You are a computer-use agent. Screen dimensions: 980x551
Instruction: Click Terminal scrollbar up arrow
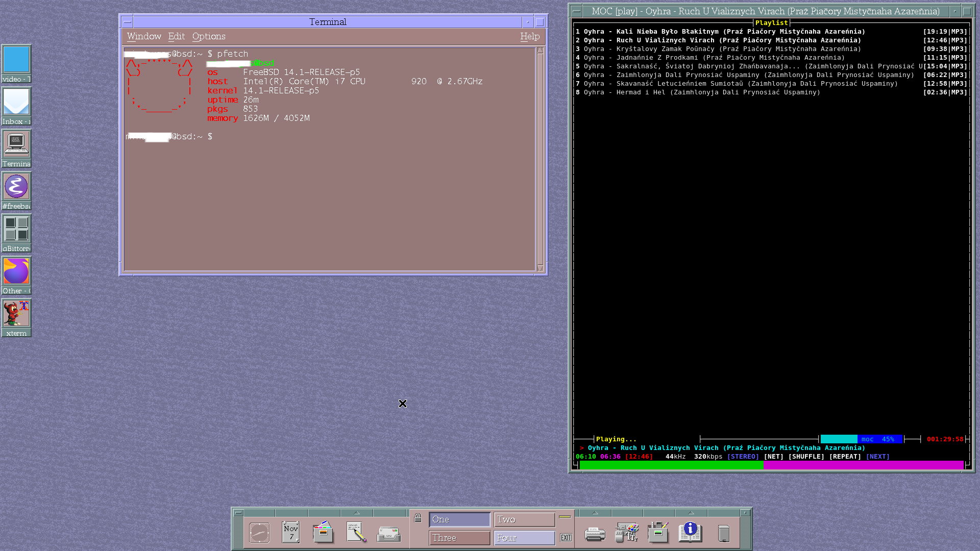(540, 50)
